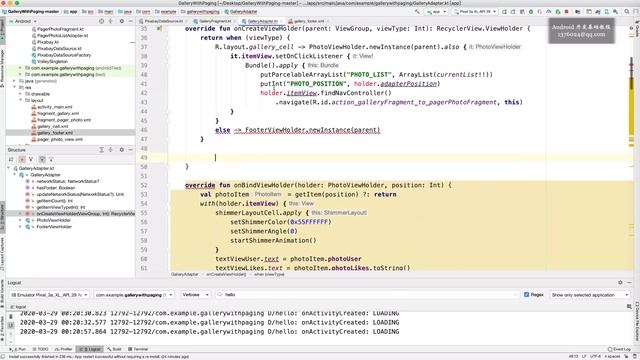Click collapse-all icon in Project panel header

[x=110, y=21]
